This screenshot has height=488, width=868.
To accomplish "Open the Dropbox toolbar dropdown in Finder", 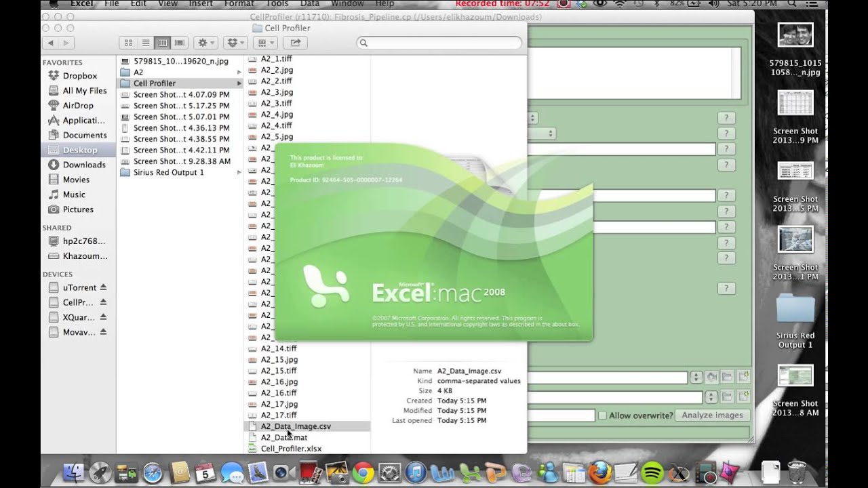I will click(x=235, y=43).
